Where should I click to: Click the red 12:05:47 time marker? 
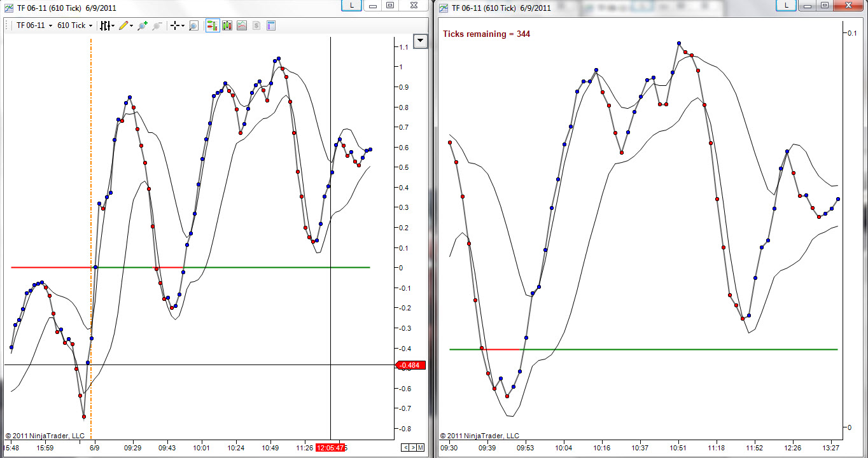(330, 448)
